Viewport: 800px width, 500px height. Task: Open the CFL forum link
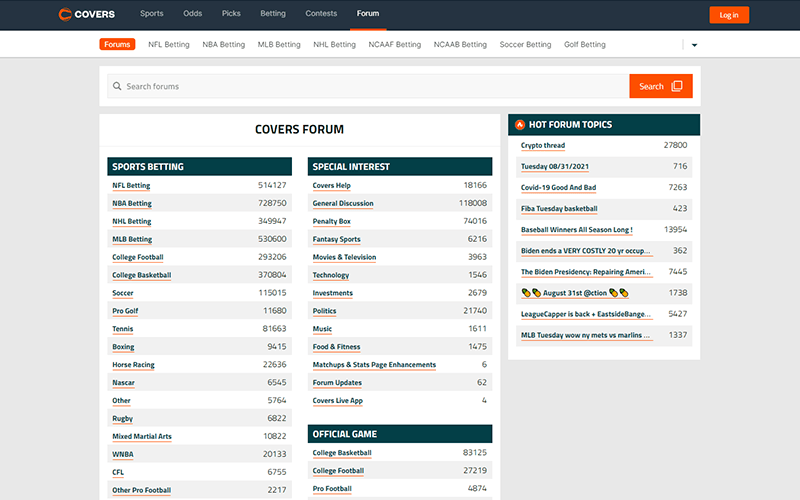pos(118,472)
